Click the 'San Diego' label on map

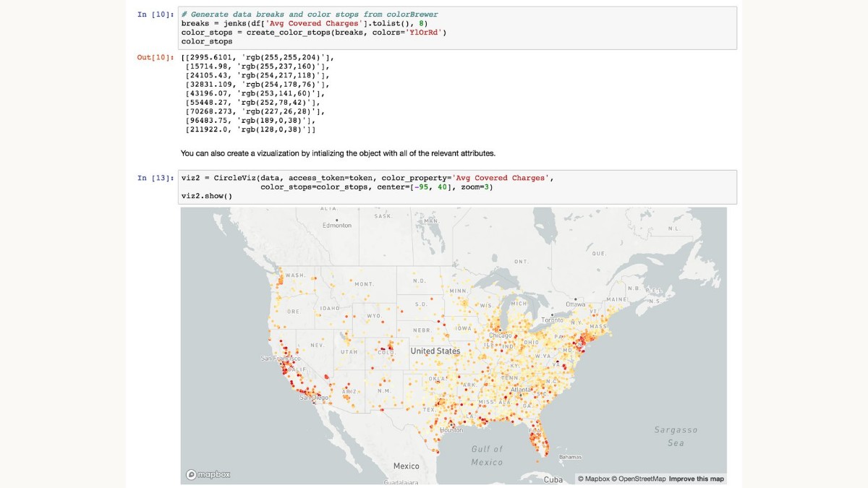click(314, 398)
